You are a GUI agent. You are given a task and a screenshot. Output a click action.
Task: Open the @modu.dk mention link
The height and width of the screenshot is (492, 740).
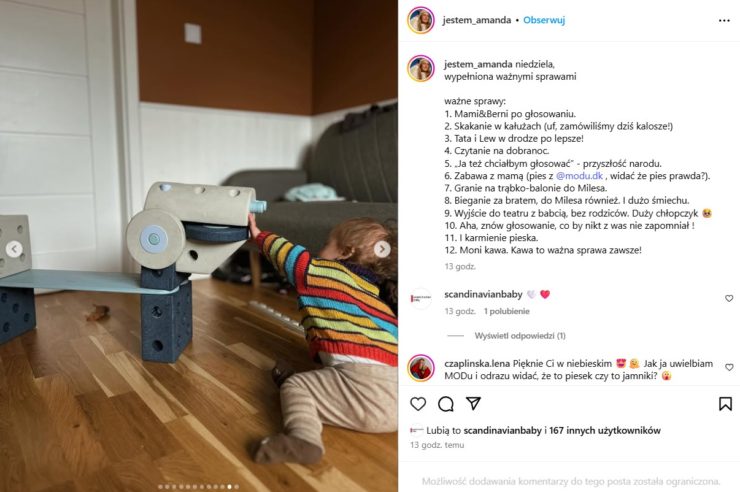(x=580, y=176)
